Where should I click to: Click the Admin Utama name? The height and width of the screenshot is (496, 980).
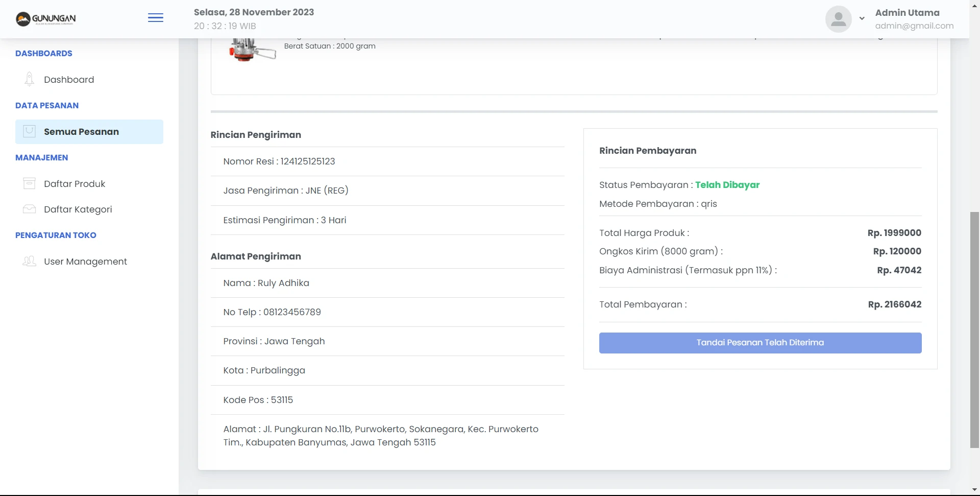(907, 13)
